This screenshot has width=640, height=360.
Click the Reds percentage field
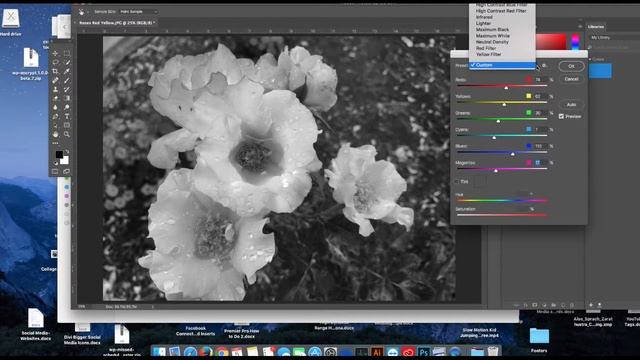pyautogui.click(x=541, y=80)
